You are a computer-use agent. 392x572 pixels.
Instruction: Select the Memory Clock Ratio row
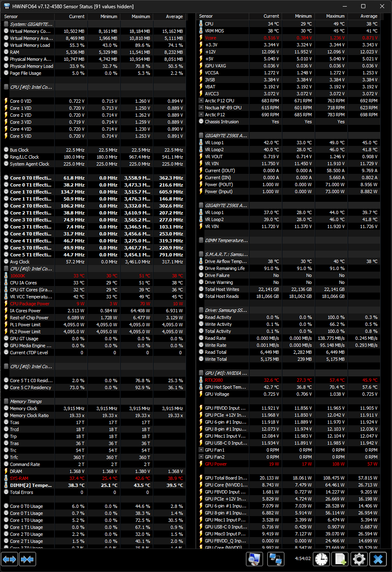coord(94,415)
